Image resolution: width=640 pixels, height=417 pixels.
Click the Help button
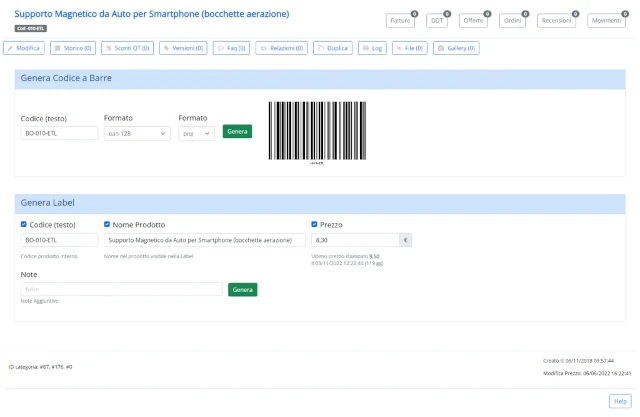tap(620, 401)
